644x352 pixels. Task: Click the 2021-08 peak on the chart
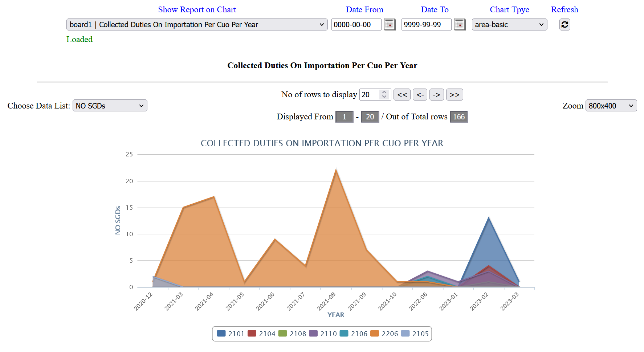[x=336, y=171]
